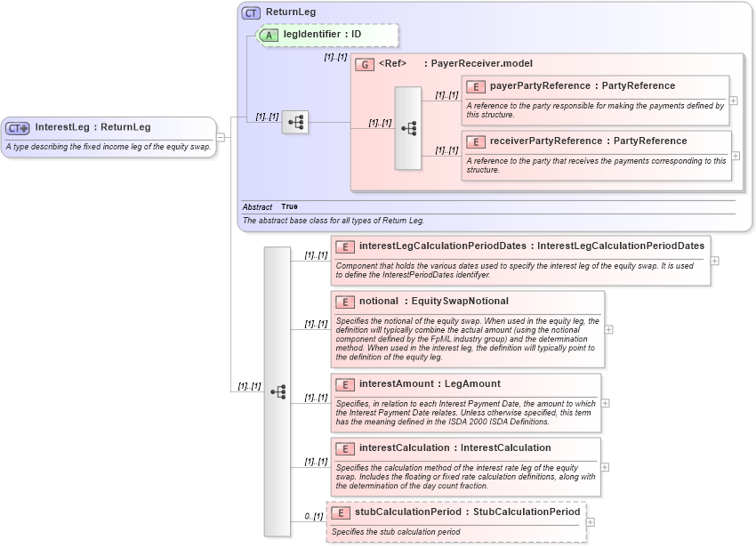Expand the interestCalculation element
This screenshot has width=756, height=548.
coord(605,467)
